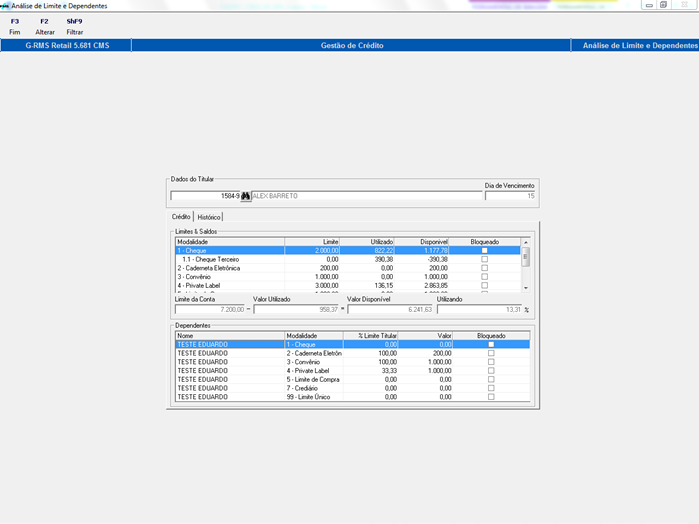Click the ShF9 Filtrar toolbar button
Viewport: 699px width, 524px height.
click(74, 27)
